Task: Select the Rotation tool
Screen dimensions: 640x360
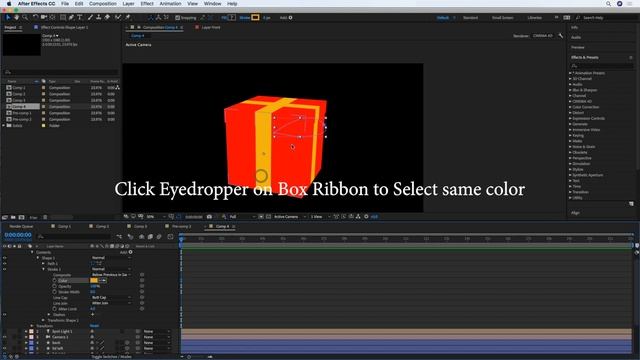Action: [x=35, y=18]
